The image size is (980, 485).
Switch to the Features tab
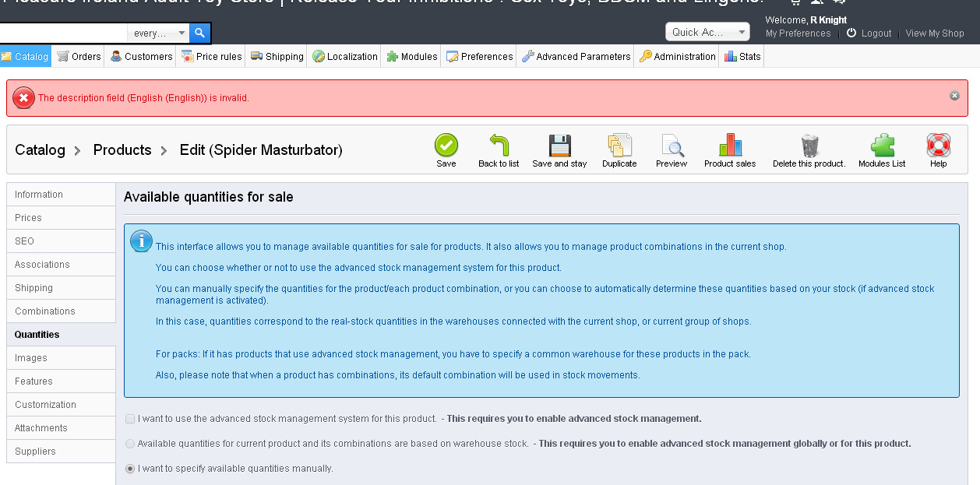[x=61, y=381]
